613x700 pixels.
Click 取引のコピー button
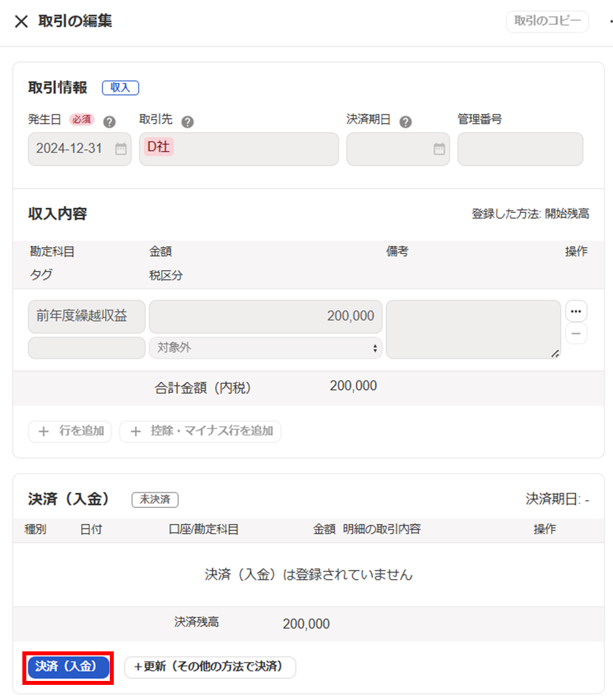click(547, 21)
